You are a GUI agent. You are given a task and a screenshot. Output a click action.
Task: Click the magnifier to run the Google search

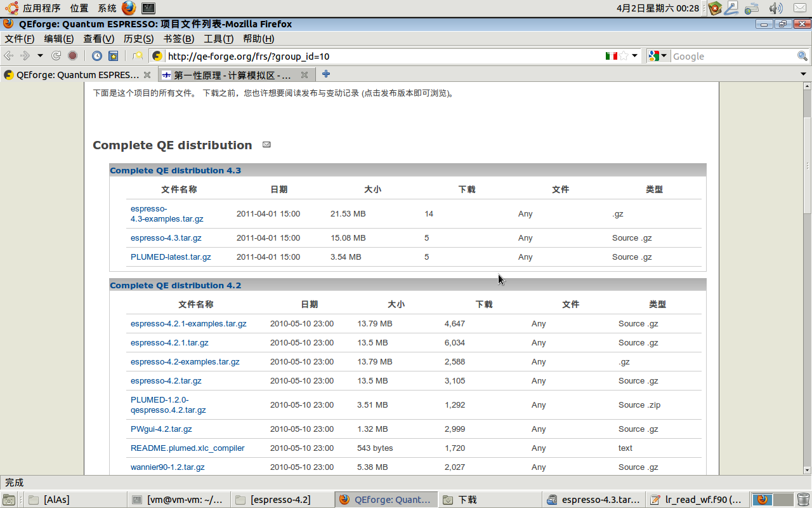802,56
